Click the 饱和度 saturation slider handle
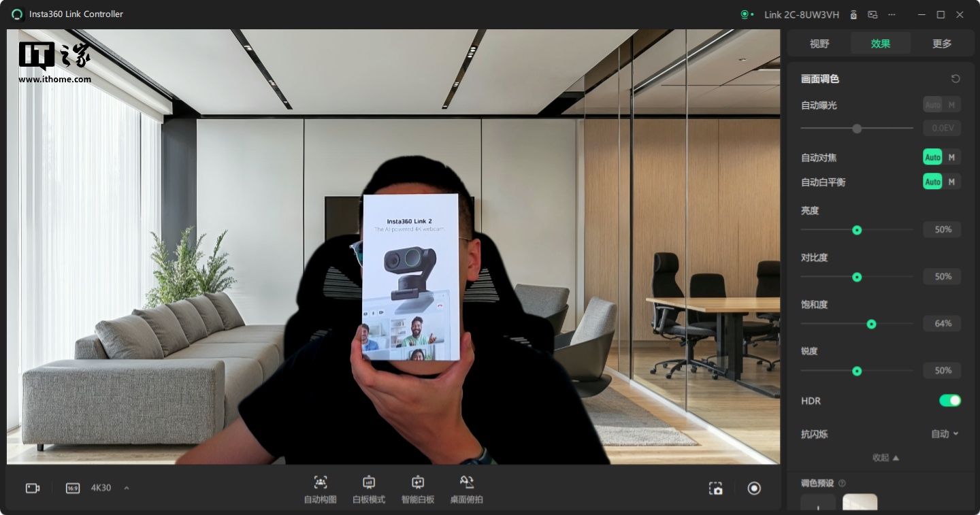Image resolution: width=980 pixels, height=515 pixels. (871, 325)
